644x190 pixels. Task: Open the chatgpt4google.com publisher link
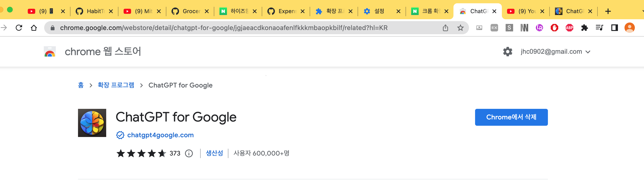click(160, 135)
